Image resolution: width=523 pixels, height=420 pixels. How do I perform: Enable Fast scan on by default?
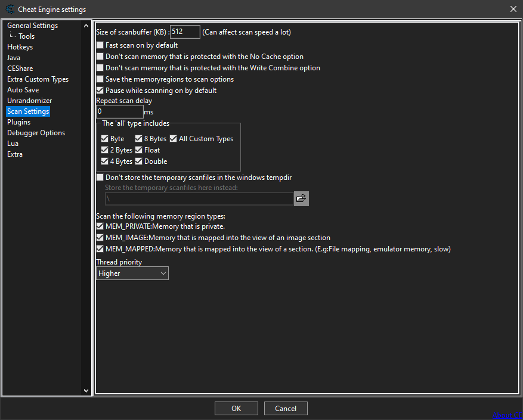100,45
